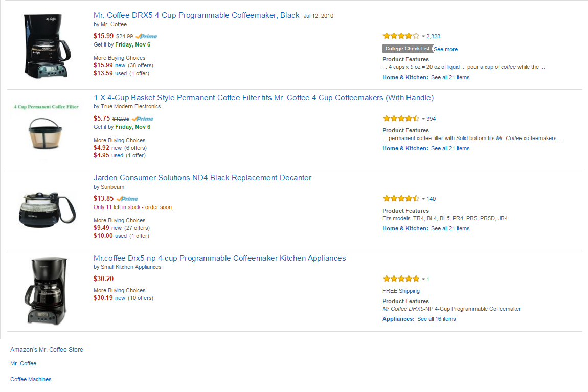Click $13.85 price of replacement decanter

103,199
